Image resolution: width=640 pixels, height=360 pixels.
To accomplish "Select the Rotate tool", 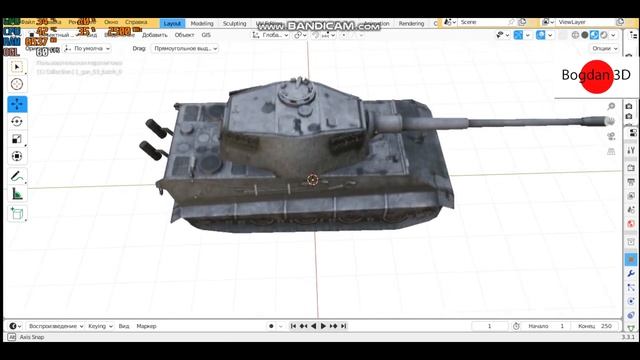I will 17,122.
